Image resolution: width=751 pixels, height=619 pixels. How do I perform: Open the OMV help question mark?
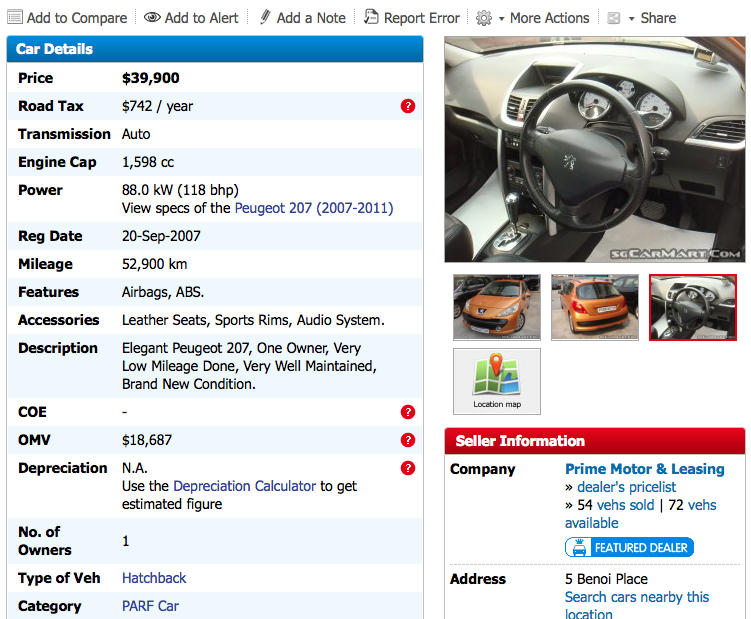[408, 440]
